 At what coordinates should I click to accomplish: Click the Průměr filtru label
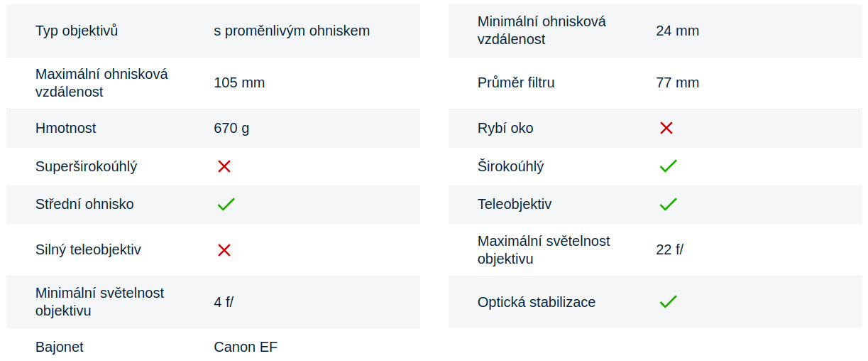(516, 82)
